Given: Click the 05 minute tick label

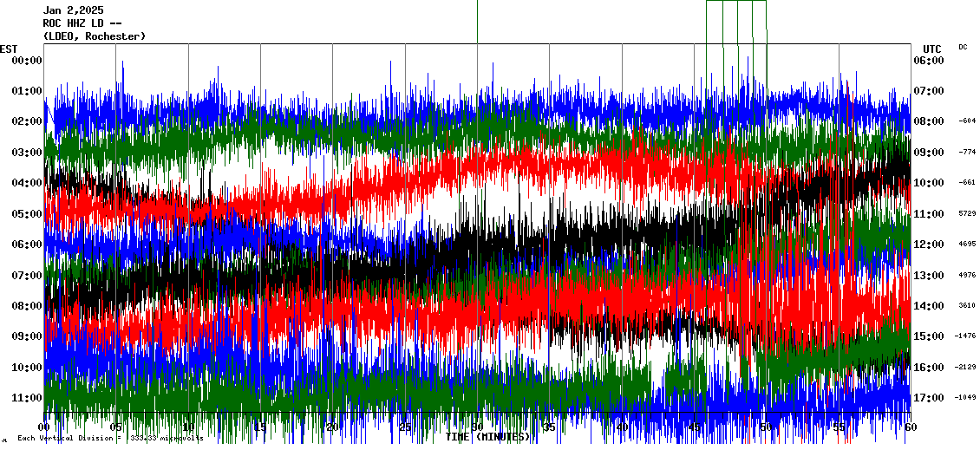Looking at the screenshot, I should (x=116, y=427).
